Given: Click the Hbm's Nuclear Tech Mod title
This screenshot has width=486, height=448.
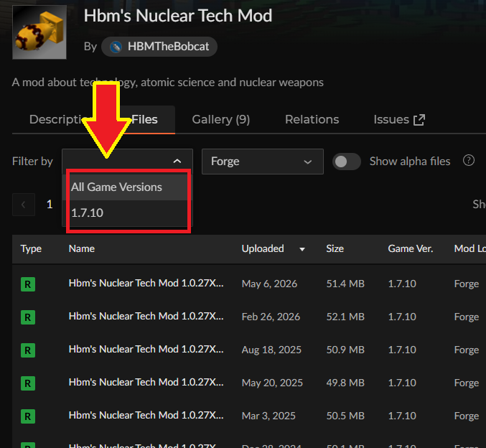Looking at the screenshot, I should 178,16.
